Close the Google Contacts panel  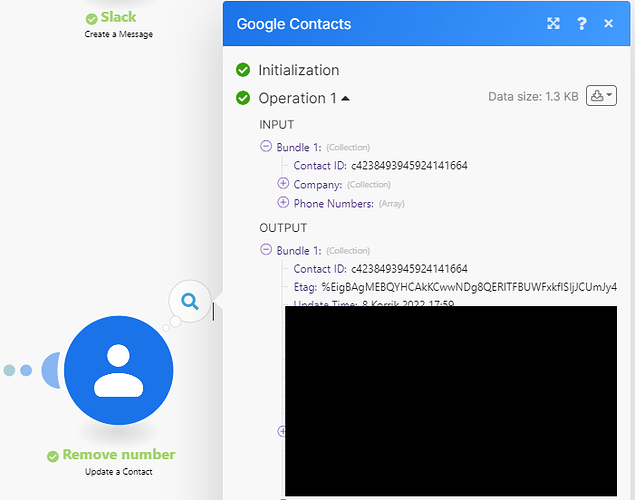(x=608, y=23)
